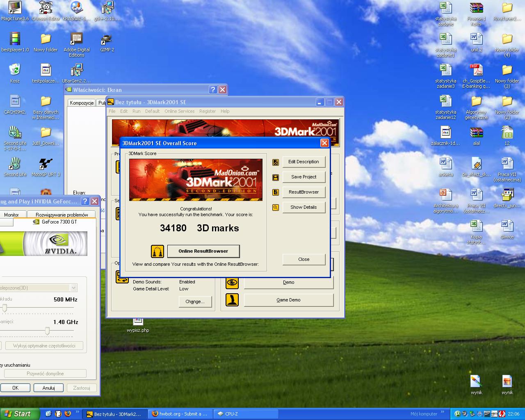
Task: Select MotoGP URT 3 desktop icon
Action: tap(46, 167)
